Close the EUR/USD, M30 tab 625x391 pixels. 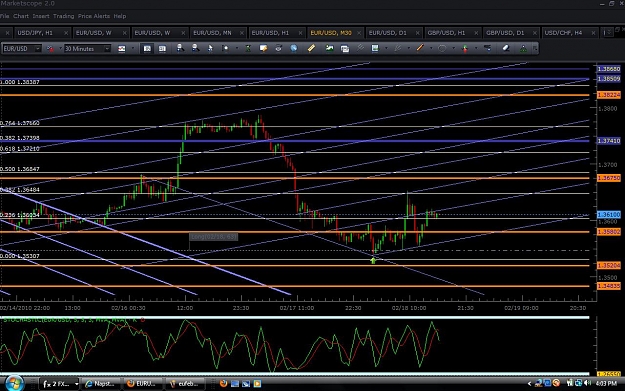[359, 33]
